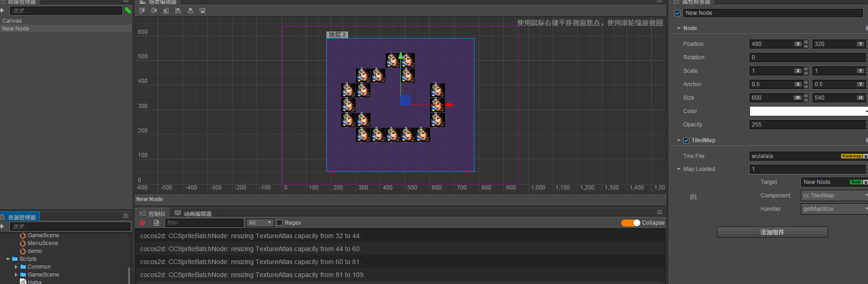Collapse the Scripts folder
868x284 pixels.
(8, 259)
